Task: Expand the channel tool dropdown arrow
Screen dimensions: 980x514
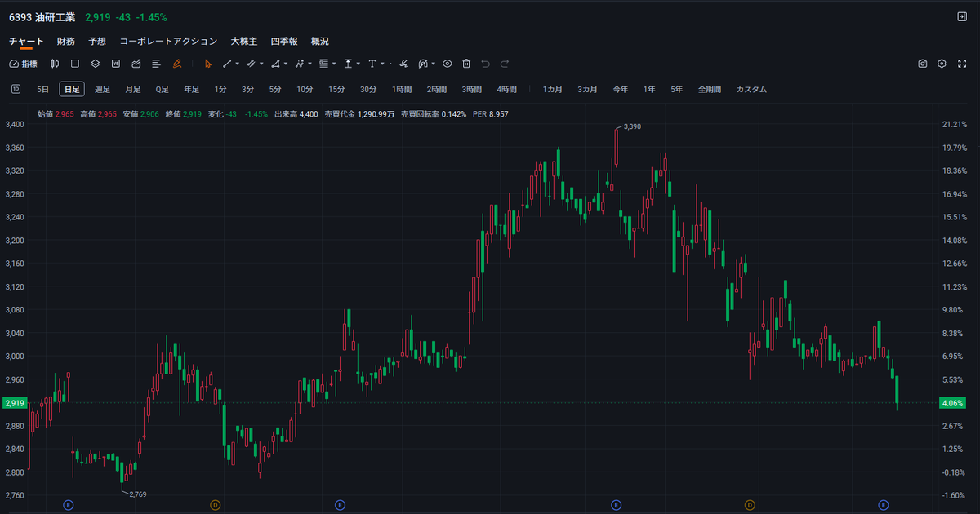Action: (x=261, y=64)
